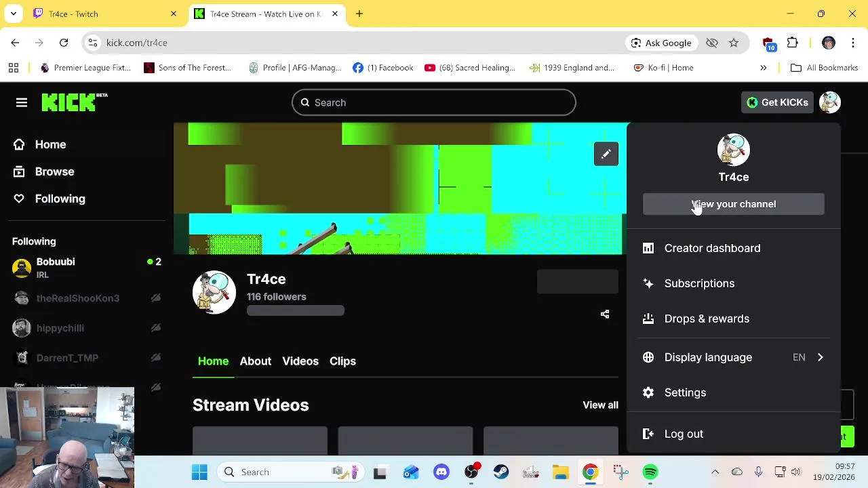Log out via profile menu
The width and height of the screenshot is (868, 488).
pos(684,434)
